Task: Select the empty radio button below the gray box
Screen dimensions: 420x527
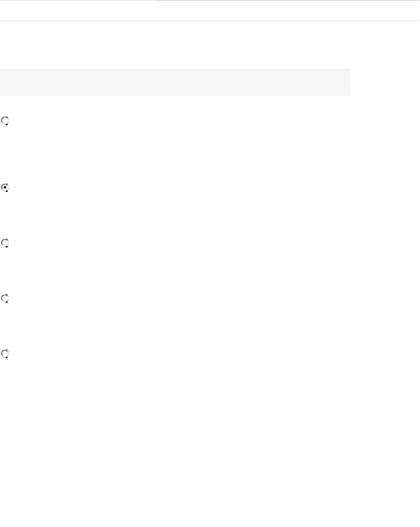Action: pos(5,121)
